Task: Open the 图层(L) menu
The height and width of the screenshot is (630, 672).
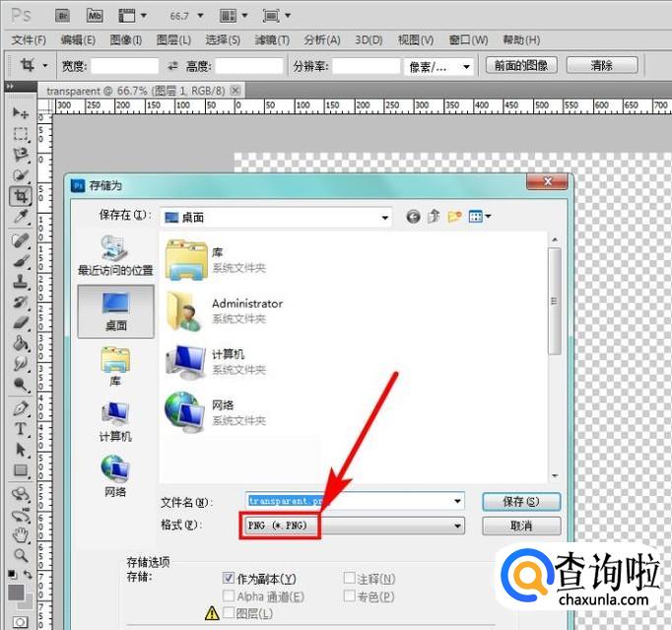Action: 173,39
